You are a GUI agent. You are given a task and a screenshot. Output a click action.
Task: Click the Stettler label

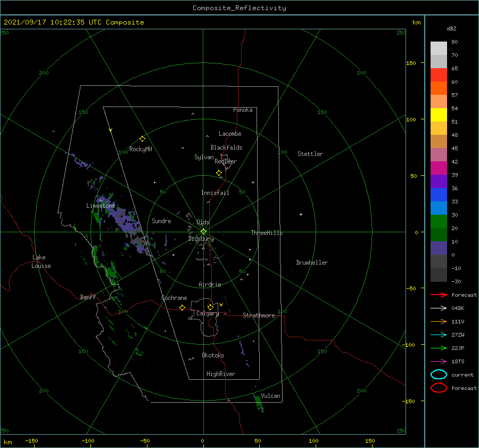pos(310,154)
